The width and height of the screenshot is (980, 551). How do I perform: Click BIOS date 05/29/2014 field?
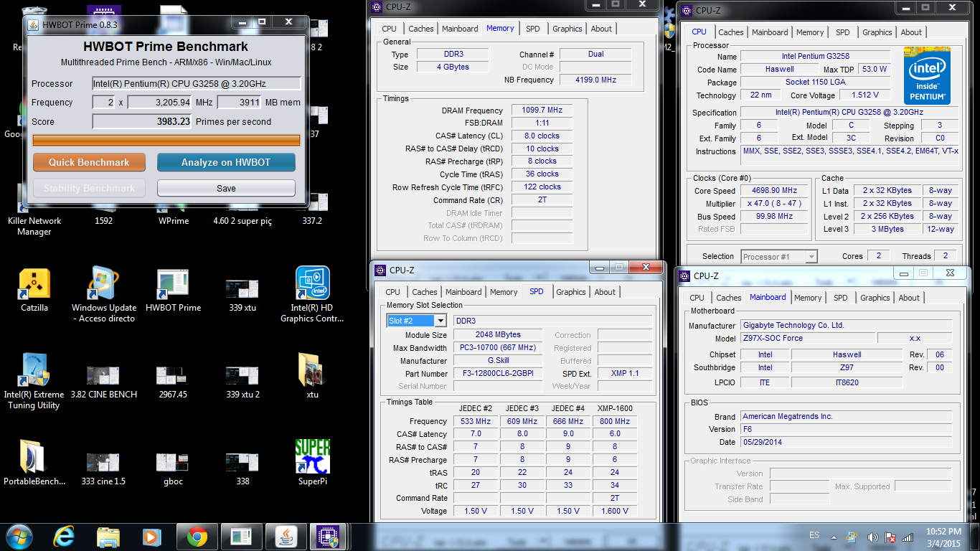[x=846, y=442]
